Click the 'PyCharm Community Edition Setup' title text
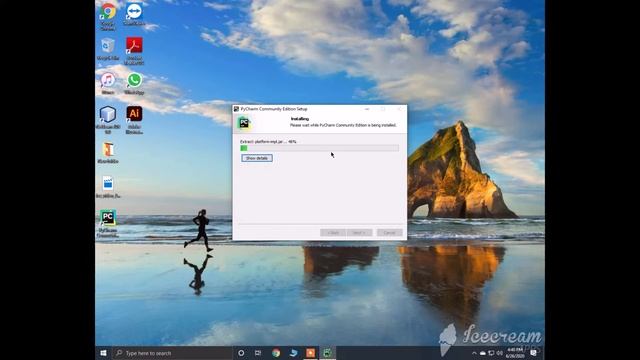The height and width of the screenshot is (360, 640). tap(274, 109)
